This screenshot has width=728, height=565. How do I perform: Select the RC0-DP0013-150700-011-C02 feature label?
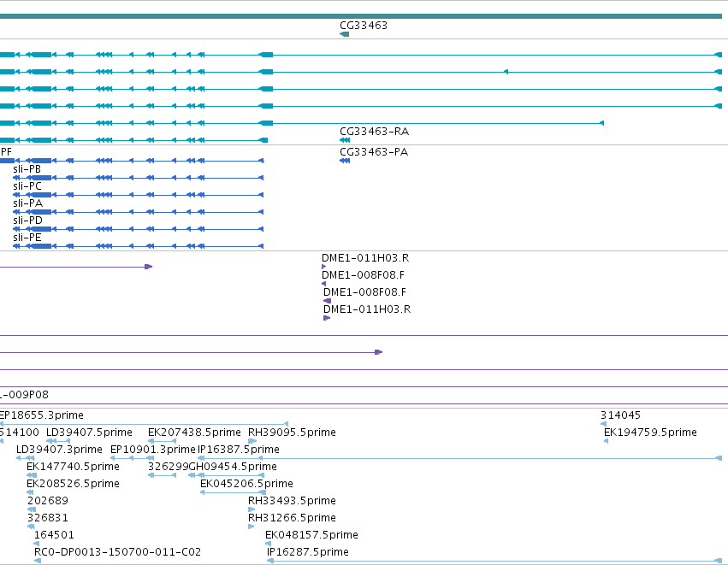coord(117,552)
